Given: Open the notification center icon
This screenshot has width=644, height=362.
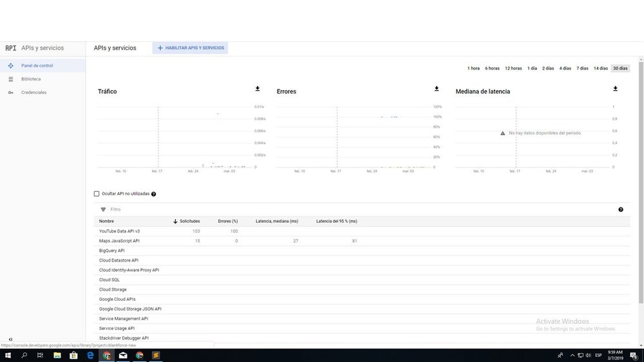Looking at the screenshot, I should 634,356.
